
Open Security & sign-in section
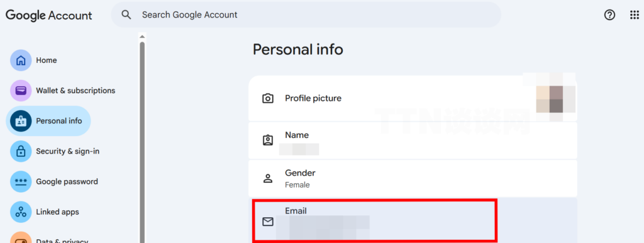tap(68, 151)
